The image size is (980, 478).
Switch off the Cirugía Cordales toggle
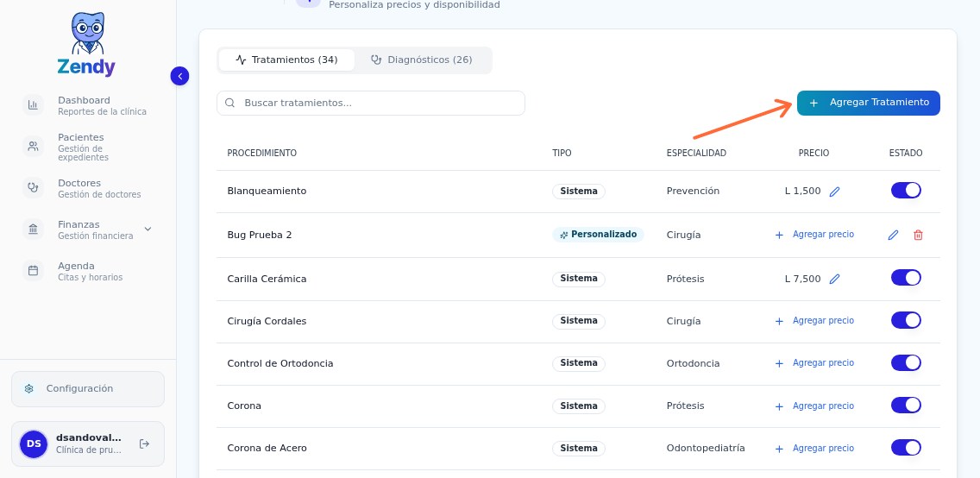[906, 320]
